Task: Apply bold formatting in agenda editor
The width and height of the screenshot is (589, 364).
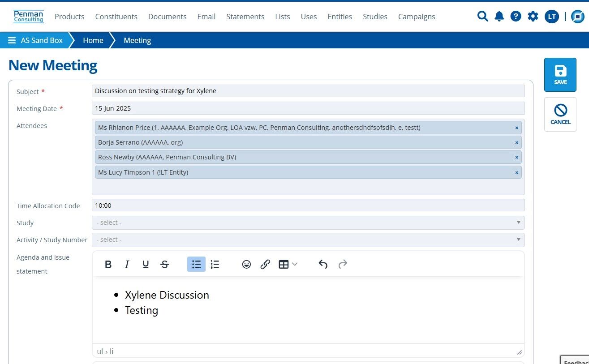Action: pos(108,264)
